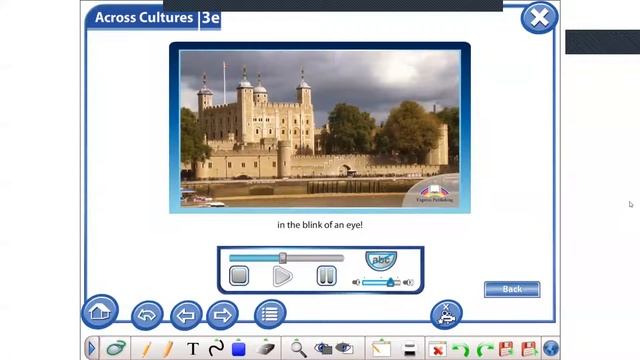Close the Across Cultures 3e window
Screen dimensions: 640x360
539,18
